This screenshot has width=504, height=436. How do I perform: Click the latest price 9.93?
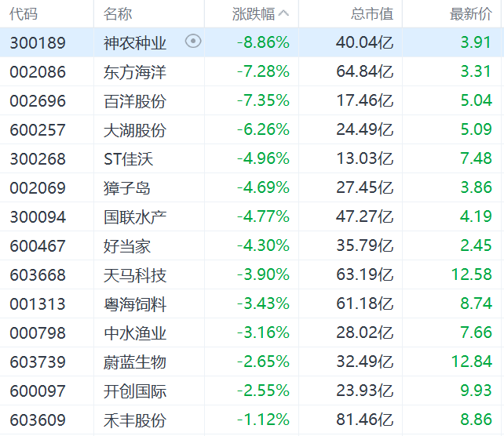coord(476,391)
